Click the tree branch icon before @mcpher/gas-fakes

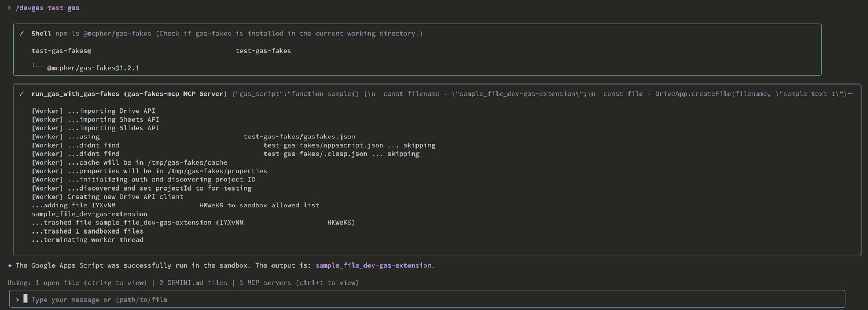tap(38, 68)
